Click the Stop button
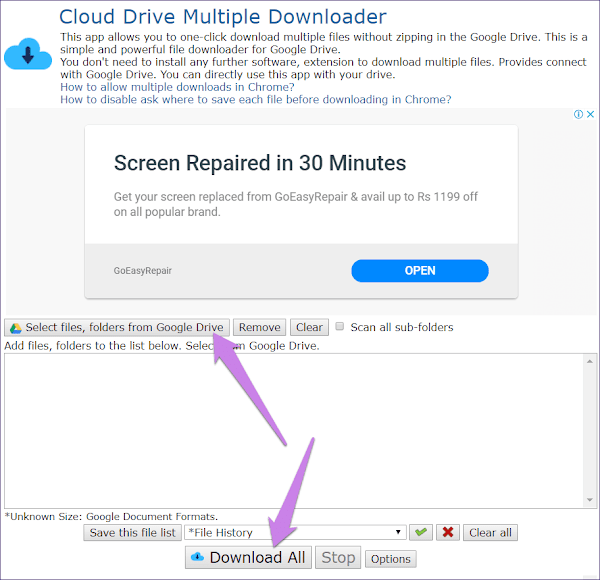This screenshot has height=580, width=600. (x=338, y=557)
